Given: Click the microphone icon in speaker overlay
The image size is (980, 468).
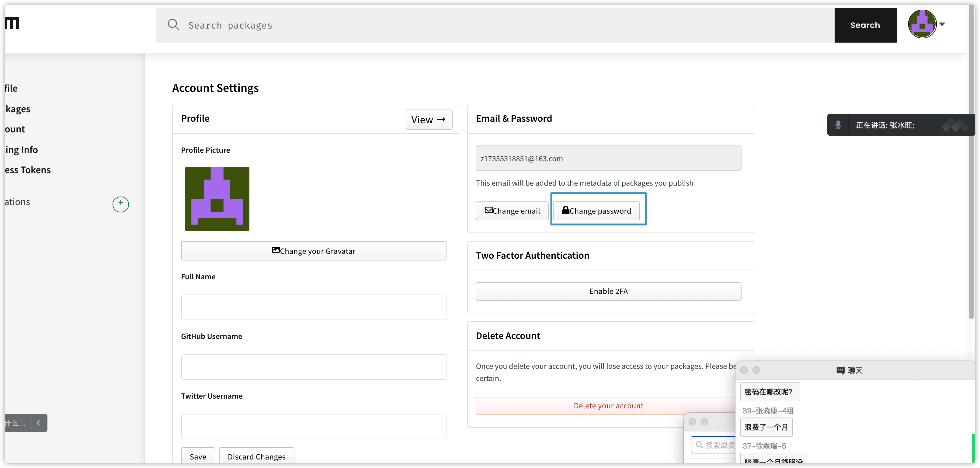Looking at the screenshot, I should tap(838, 125).
